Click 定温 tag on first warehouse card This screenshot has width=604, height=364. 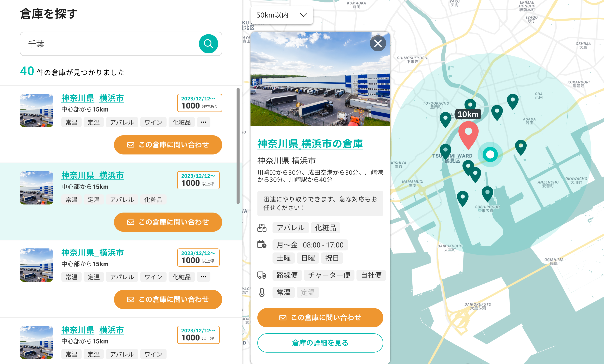click(94, 122)
